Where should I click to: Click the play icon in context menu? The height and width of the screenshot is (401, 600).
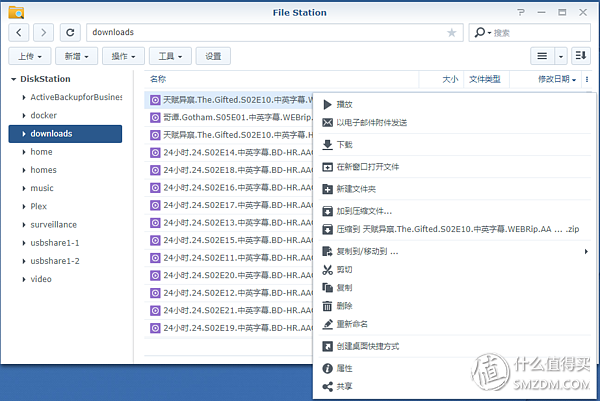pos(327,104)
